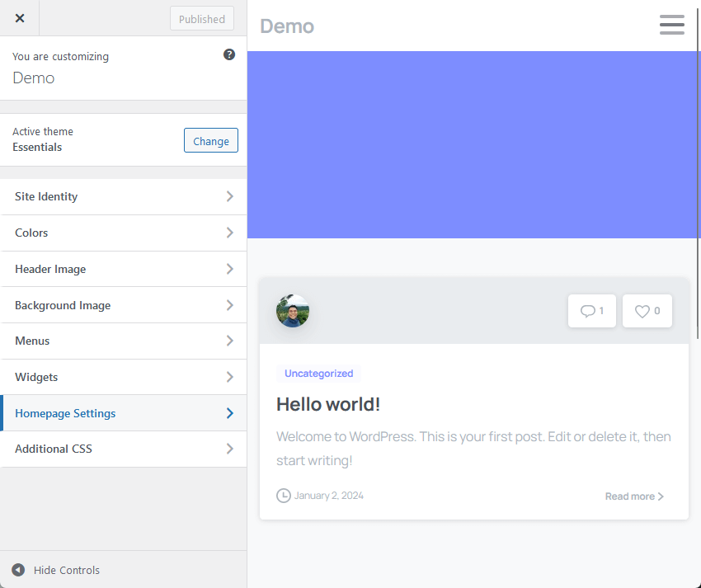Select Homepage Settings section
The width and height of the screenshot is (701, 588).
tap(124, 413)
